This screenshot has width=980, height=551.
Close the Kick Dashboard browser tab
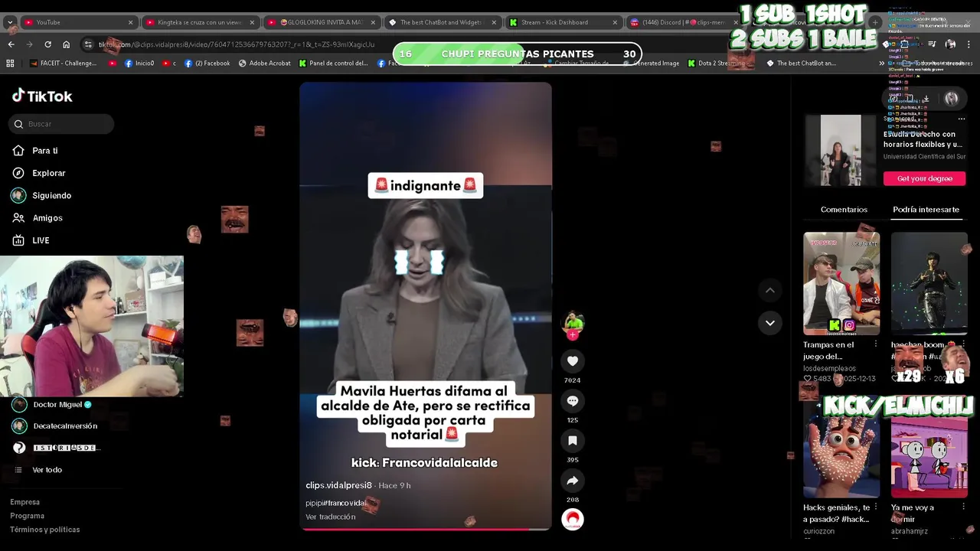click(615, 22)
